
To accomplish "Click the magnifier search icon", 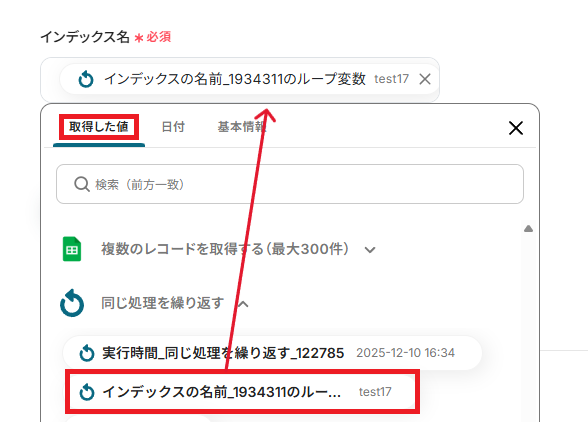I will click(81, 184).
